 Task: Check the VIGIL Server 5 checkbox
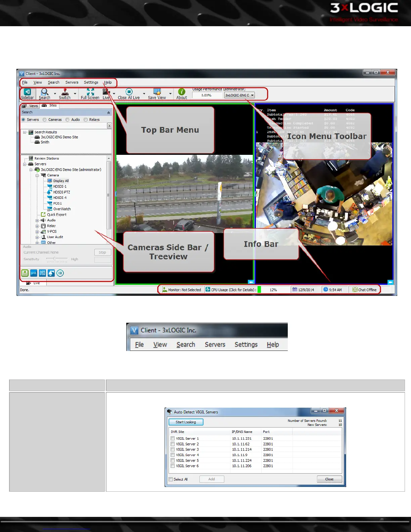[x=173, y=460]
